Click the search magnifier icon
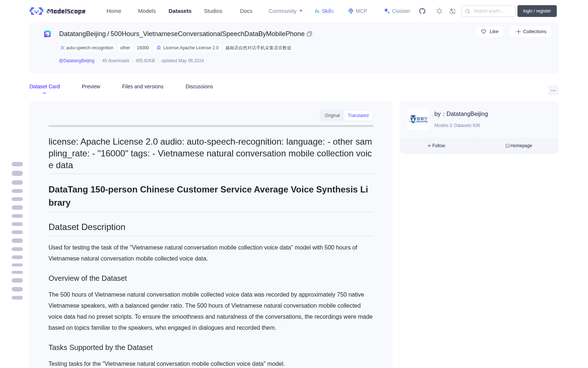 point(468,11)
